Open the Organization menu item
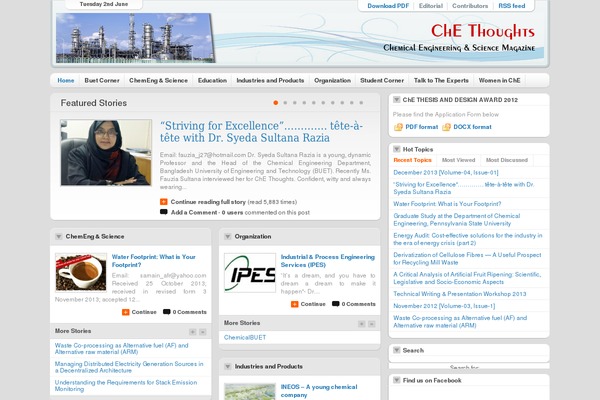The height and width of the screenshot is (400, 600). (x=332, y=80)
